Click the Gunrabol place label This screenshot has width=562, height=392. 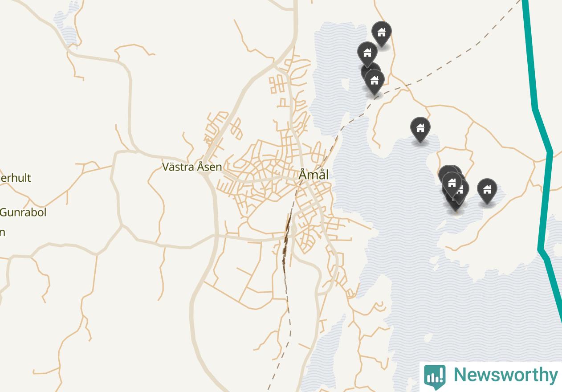pos(23,212)
